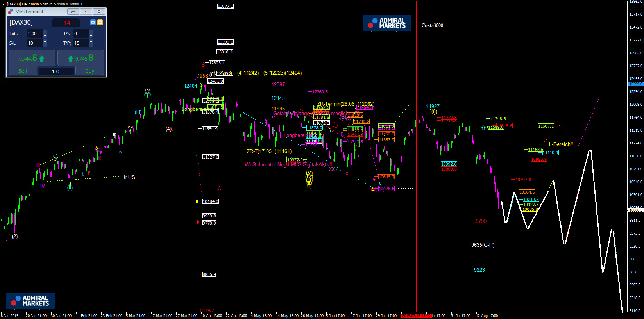
Task: Click the Mini terminal logo icon in title bar
Action: click(11, 12)
